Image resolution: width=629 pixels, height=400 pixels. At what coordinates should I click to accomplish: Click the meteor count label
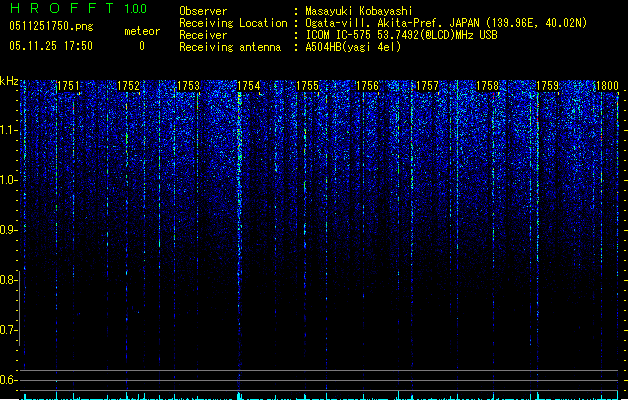142,31
